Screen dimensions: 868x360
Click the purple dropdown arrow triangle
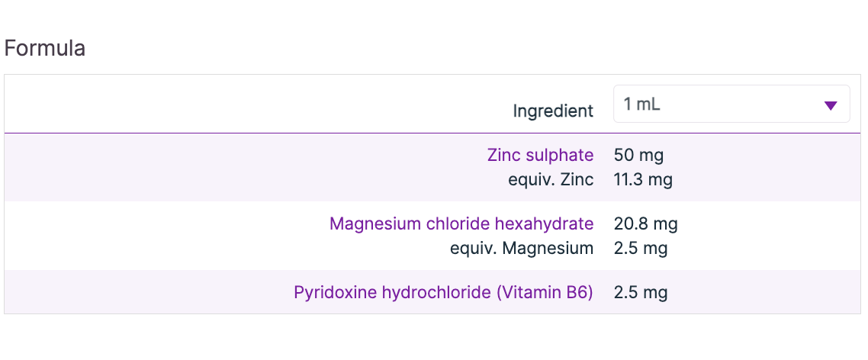pyautogui.click(x=831, y=105)
